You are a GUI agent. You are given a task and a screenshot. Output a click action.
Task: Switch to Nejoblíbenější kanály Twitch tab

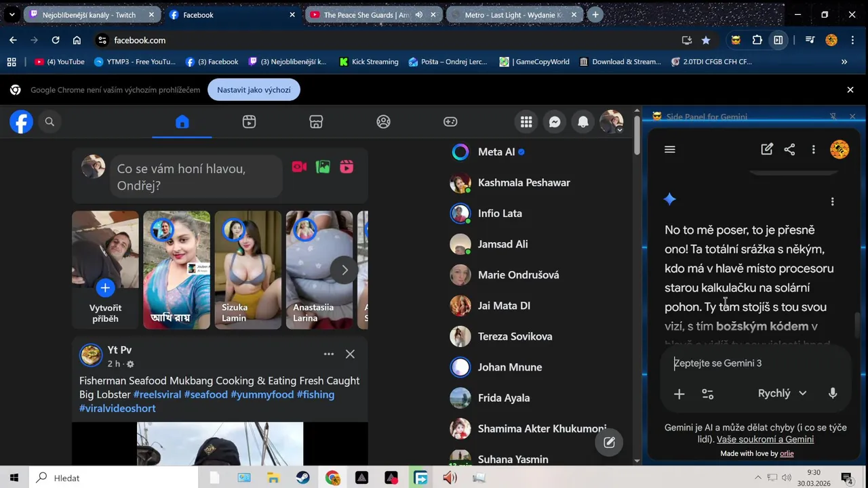(x=89, y=15)
